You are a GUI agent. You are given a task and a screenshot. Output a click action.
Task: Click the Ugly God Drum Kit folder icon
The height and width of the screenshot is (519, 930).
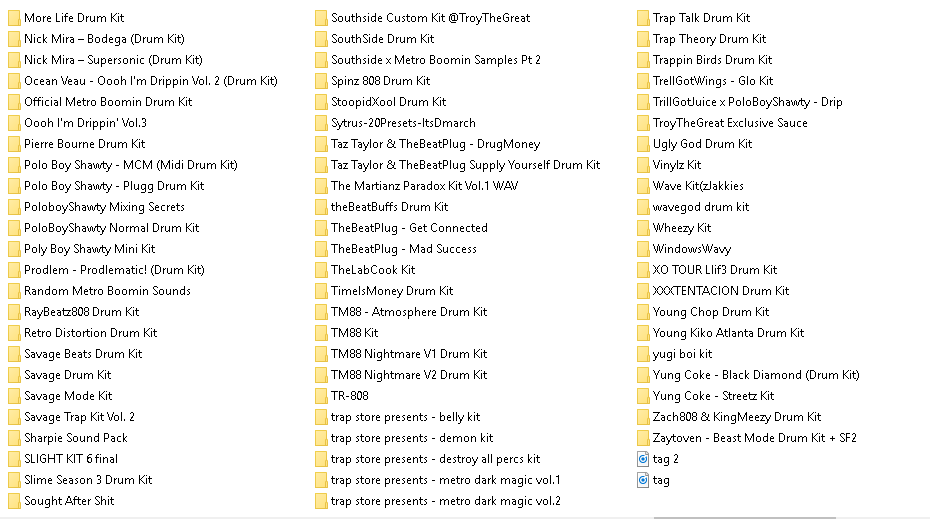tap(643, 144)
